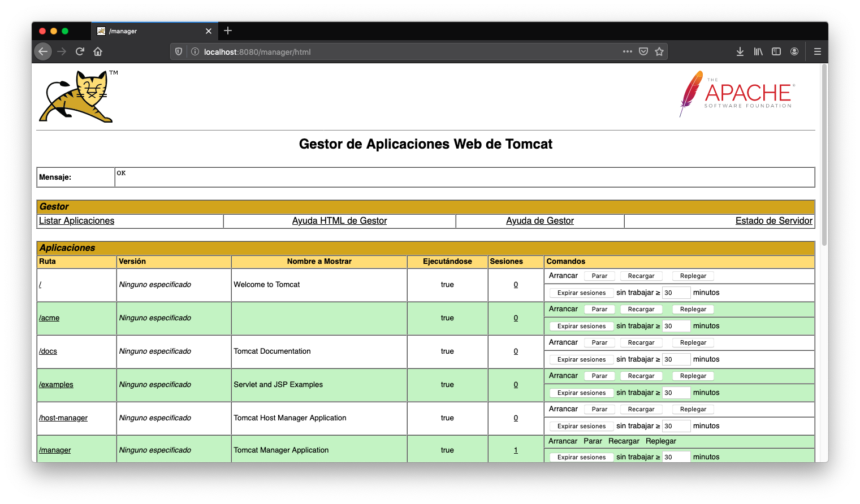Undeploy /host-manager with Replegar

point(693,410)
